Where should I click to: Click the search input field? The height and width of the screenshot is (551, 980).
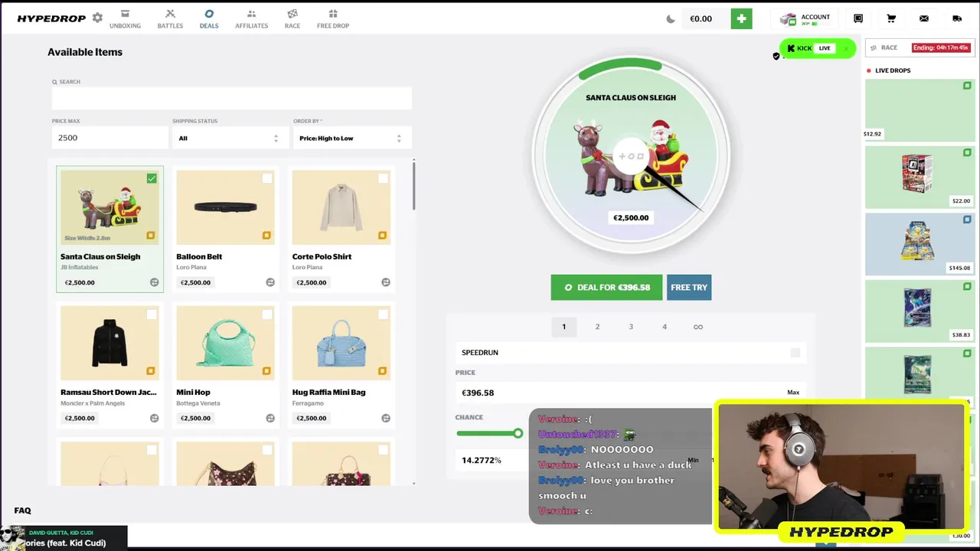point(232,98)
